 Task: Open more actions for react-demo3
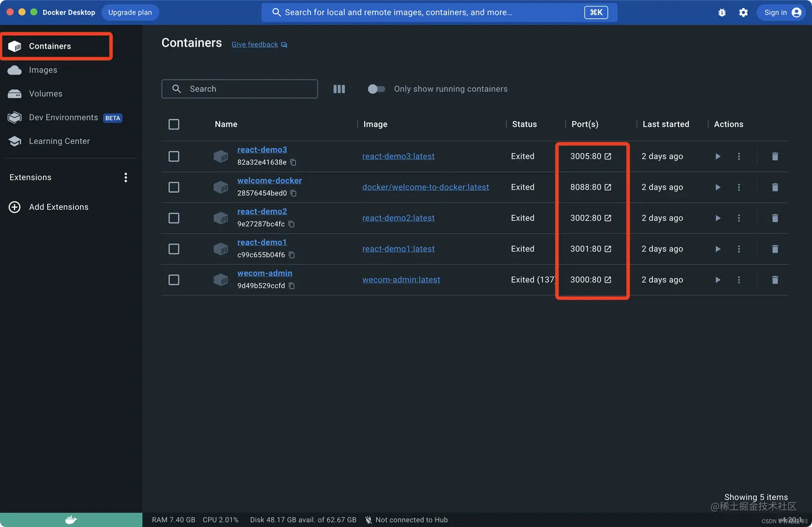click(x=739, y=156)
